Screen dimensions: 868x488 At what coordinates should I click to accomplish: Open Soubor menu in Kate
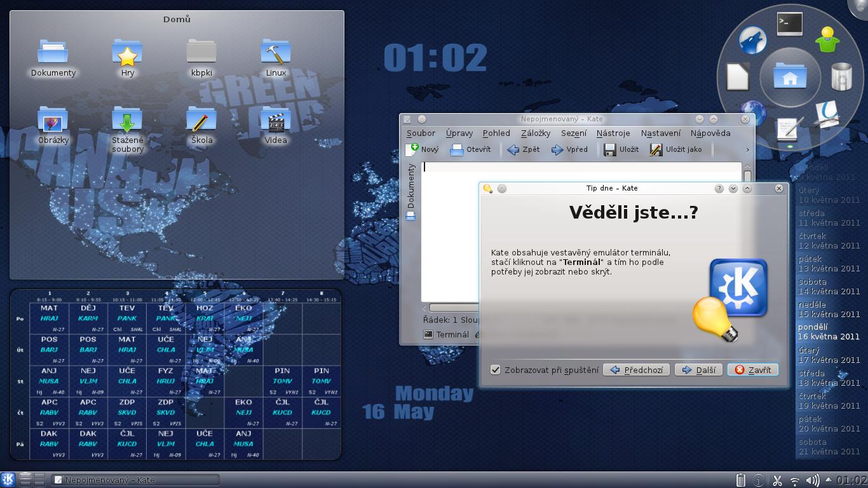[421, 133]
